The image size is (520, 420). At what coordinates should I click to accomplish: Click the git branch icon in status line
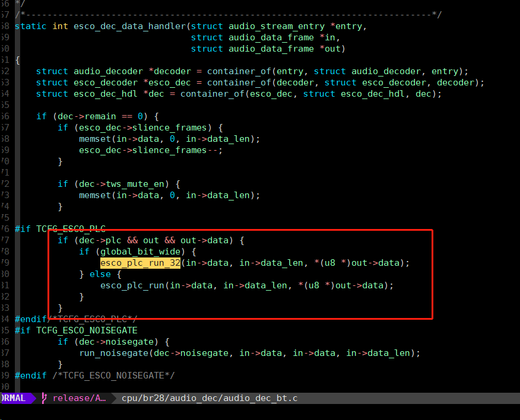[x=44, y=398]
